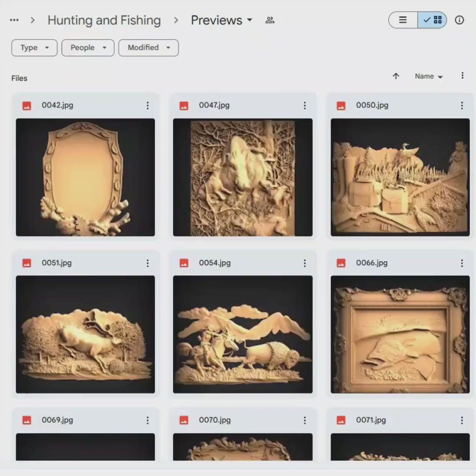Click the 0047.jpg file name
The height and width of the screenshot is (476, 476).
pos(214,105)
